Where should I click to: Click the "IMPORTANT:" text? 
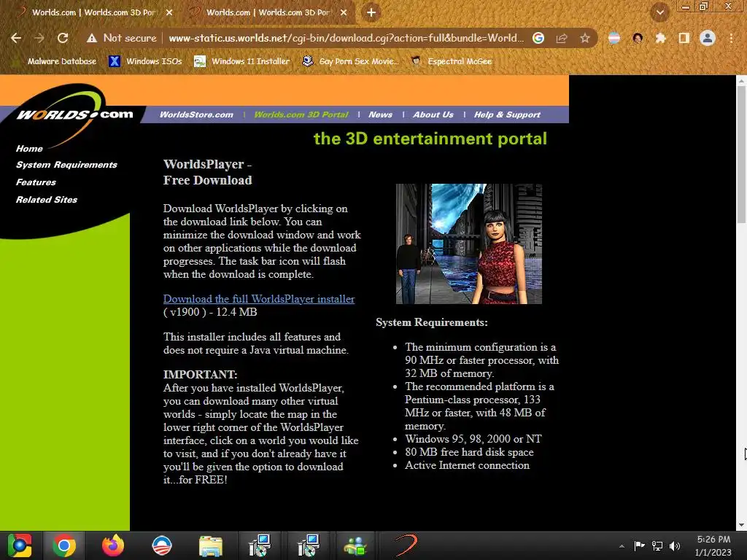pyautogui.click(x=200, y=374)
